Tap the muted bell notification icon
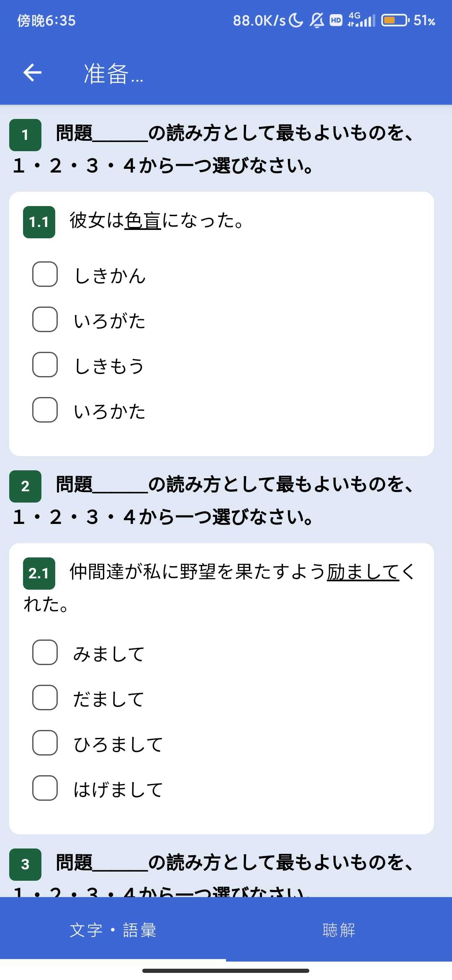 click(x=317, y=20)
